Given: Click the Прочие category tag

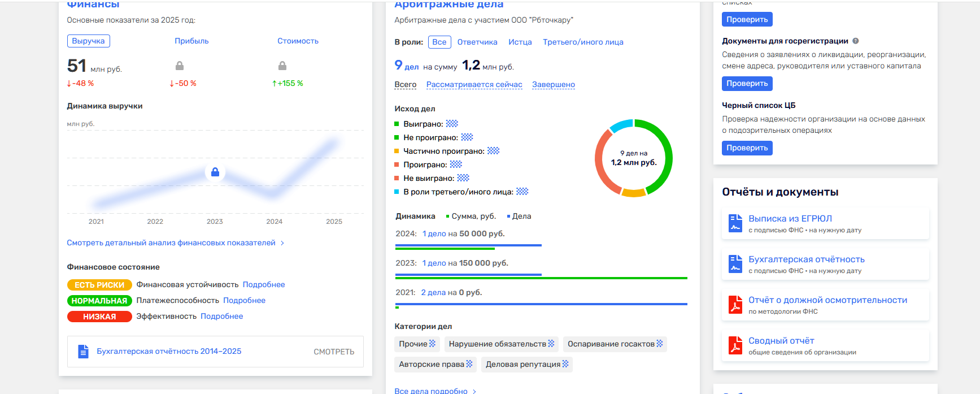Looking at the screenshot, I should [x=417, y=344].
